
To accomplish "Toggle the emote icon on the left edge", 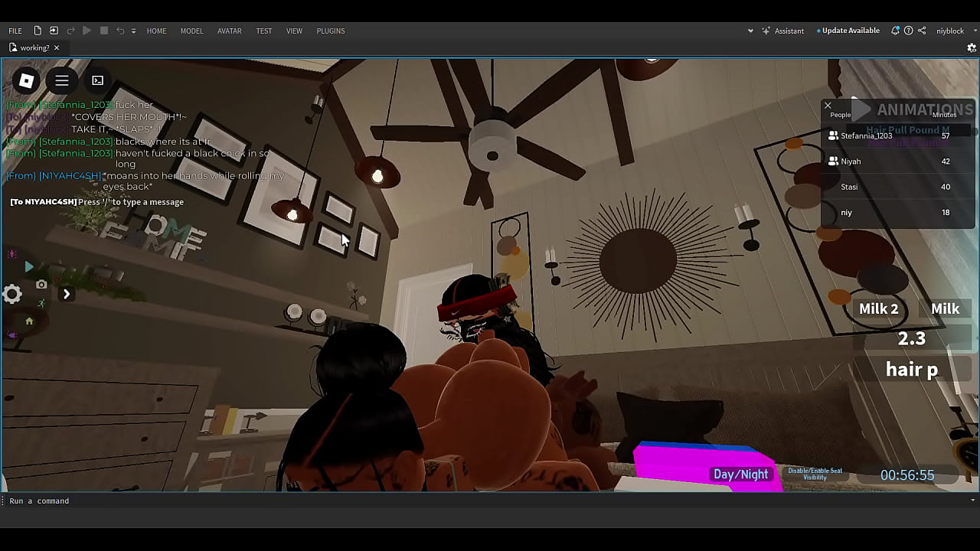I will coord(12,253).
